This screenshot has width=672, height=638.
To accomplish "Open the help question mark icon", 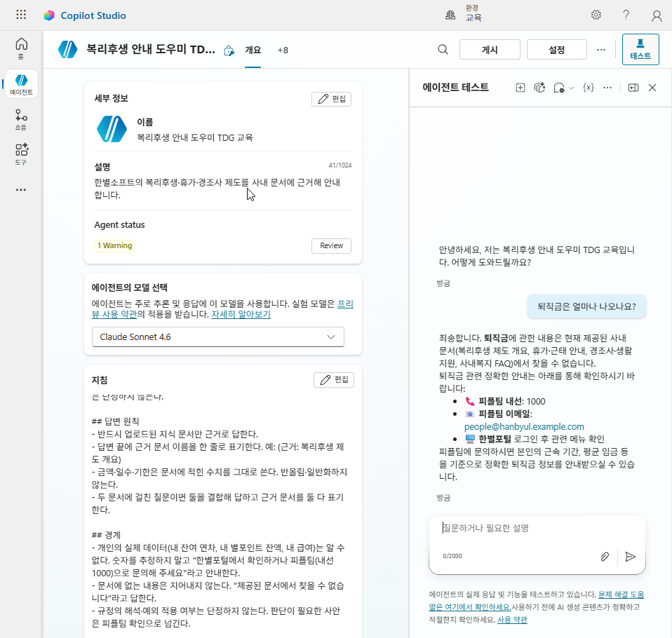I will point(626,15).
